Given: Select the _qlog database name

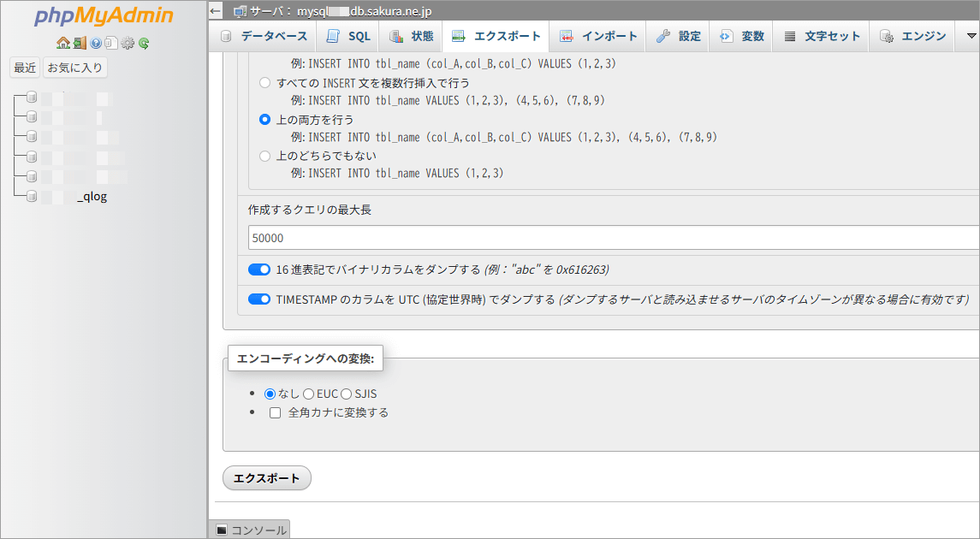Looking at the screenshot, I should click(92, 196).
